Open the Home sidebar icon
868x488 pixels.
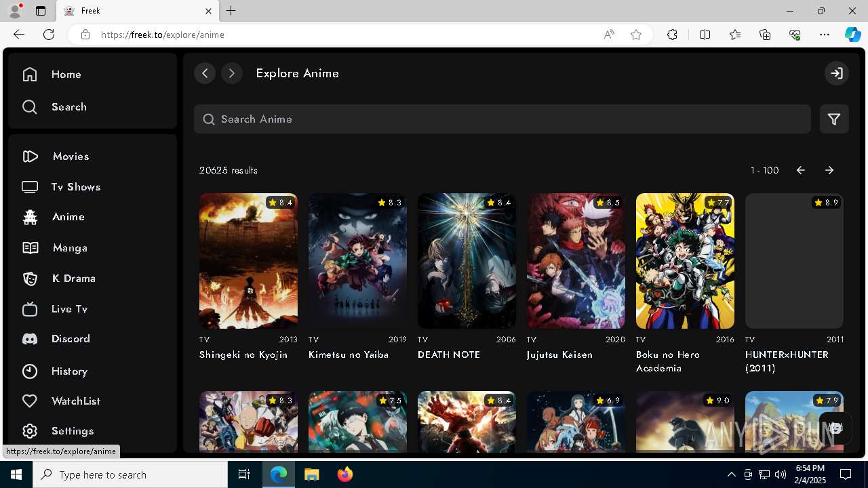coord(30,75)
